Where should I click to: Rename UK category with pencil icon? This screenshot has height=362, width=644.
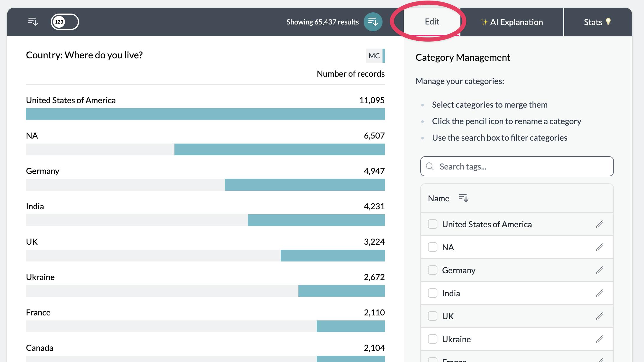pyautogui.click(x=599, y=316)
